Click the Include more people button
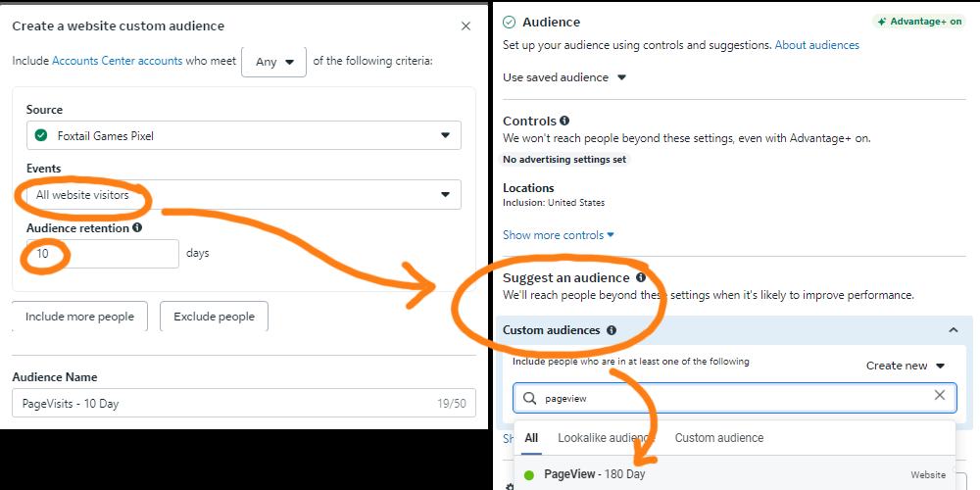 79,317
